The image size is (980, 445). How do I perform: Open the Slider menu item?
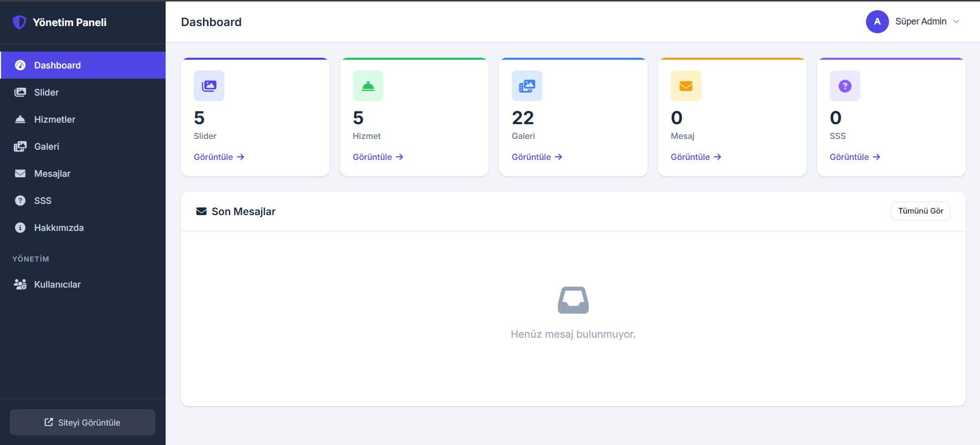tap(83, 92)
